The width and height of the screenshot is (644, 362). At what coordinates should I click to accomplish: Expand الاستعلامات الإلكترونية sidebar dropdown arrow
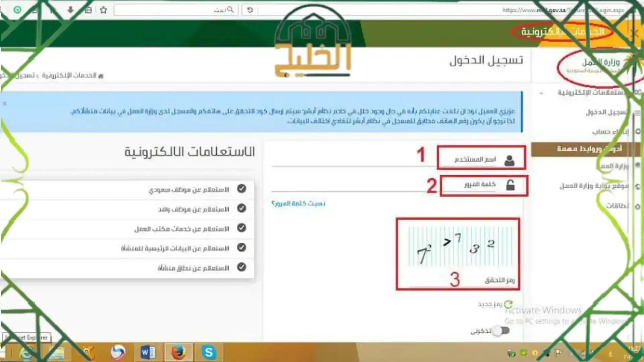541,93
